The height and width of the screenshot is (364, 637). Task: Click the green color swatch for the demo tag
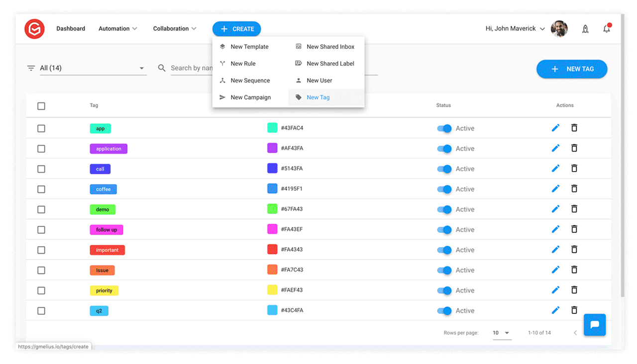(272, 209)
